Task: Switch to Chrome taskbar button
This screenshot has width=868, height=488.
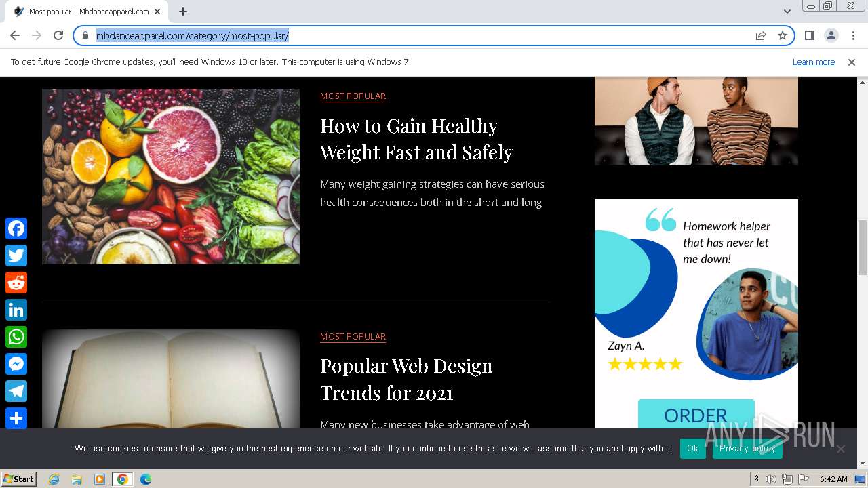Action: coord(123,479)
